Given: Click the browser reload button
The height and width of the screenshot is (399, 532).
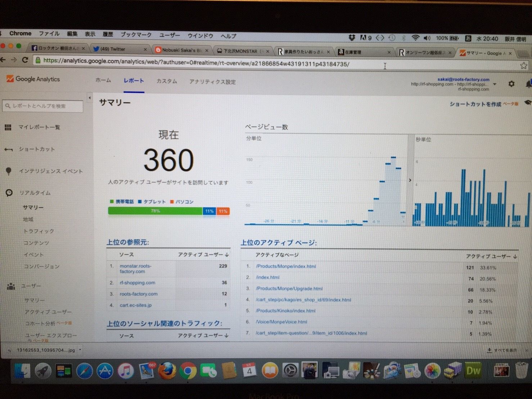Looking at the screenshot, I should pos(25,60).
